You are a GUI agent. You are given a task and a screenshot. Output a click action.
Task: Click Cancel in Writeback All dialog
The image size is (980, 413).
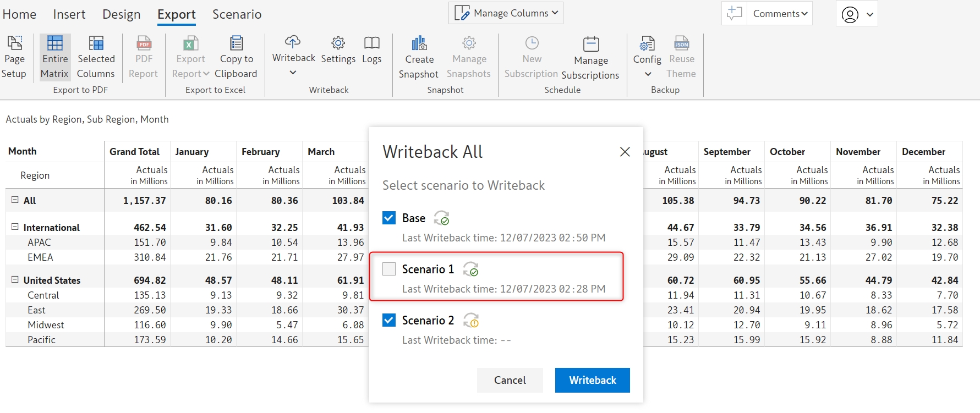[510, 380]
